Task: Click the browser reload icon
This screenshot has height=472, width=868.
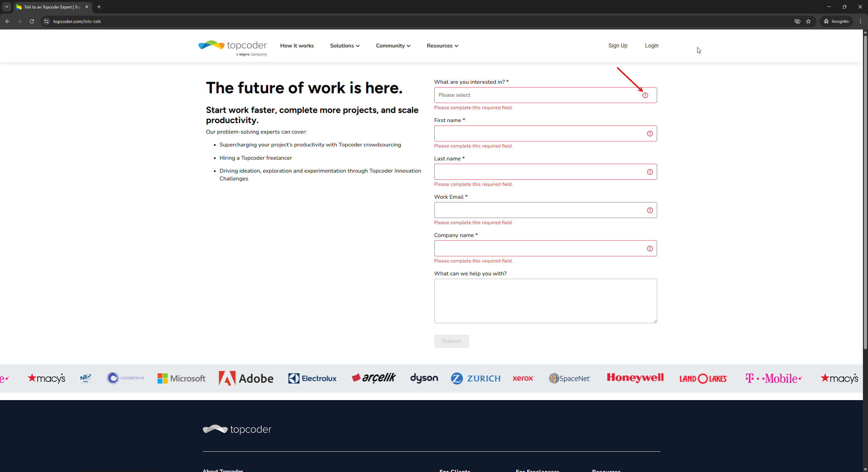Action: (x=32, y=21)
